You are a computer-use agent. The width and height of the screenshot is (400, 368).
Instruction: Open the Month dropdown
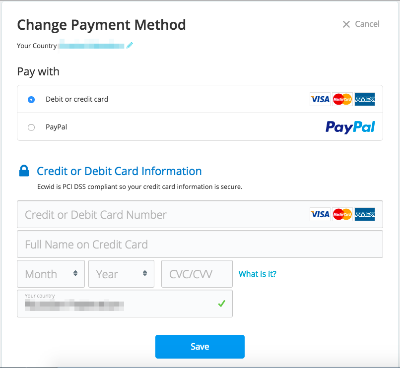pos(51,274)
